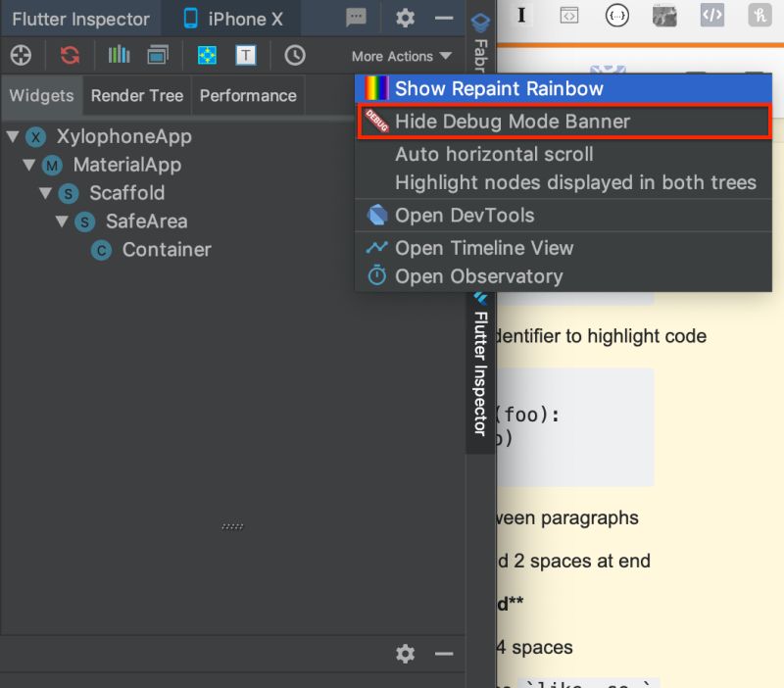Select the SafeArea widget row
The width and height of the screenshot is (784, 688).
pos(146,221)
